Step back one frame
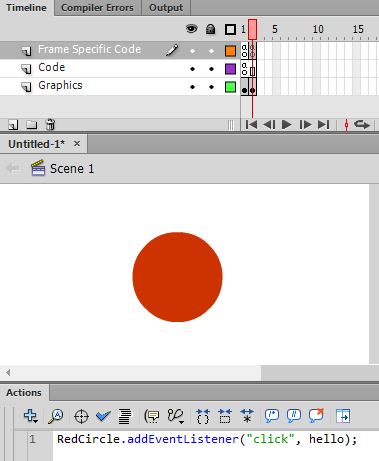379x461 pixels. tap(269, 125)
